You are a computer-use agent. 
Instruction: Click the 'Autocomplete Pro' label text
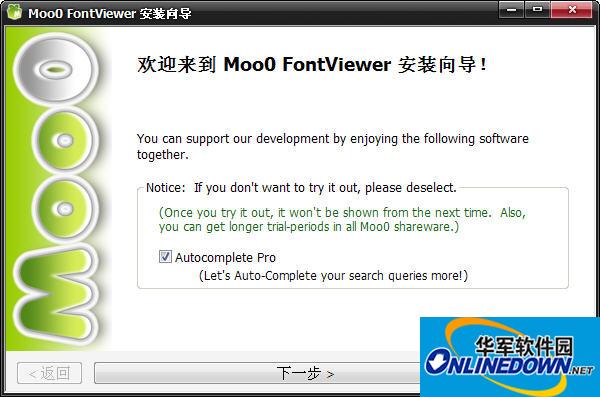(x=225, y=258)
